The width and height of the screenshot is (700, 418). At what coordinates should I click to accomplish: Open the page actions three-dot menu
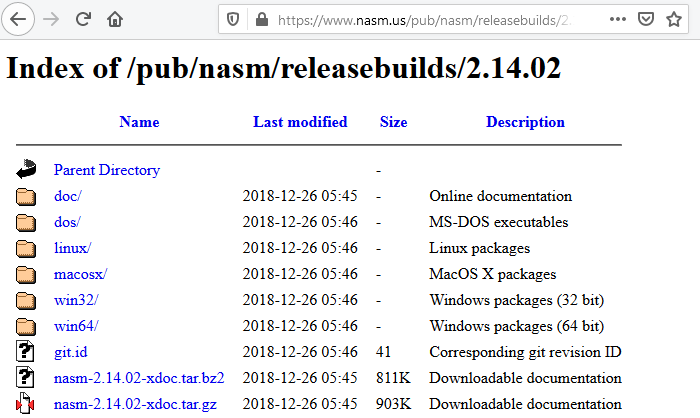point(617,19)
